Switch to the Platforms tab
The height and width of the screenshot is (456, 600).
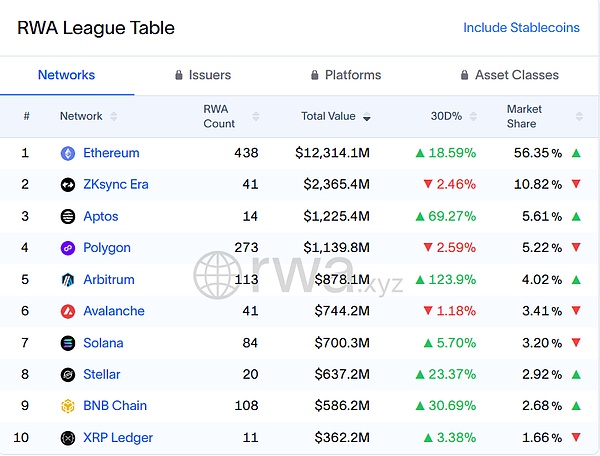pyautogui.click(x=345, y=75)
